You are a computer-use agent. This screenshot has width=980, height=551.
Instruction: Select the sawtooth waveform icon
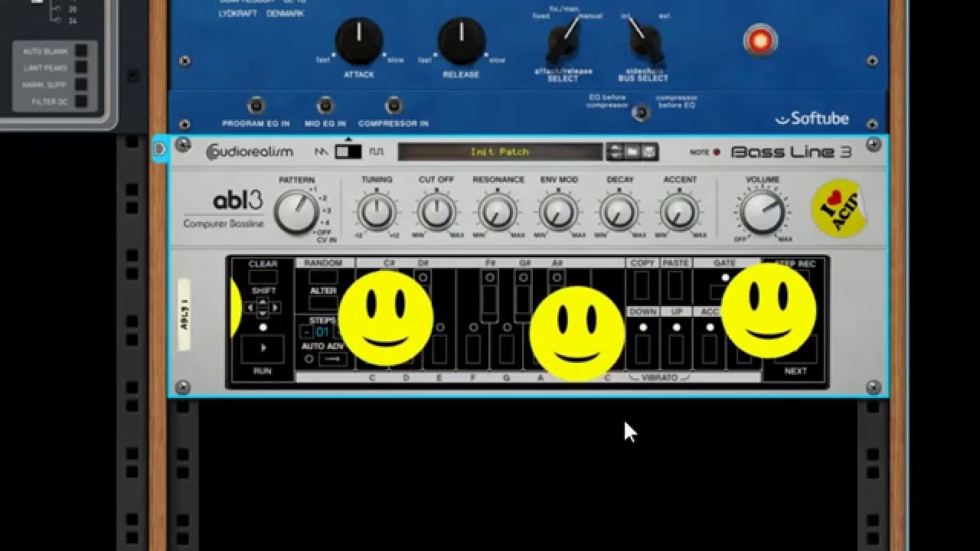[x=322, y=152]
